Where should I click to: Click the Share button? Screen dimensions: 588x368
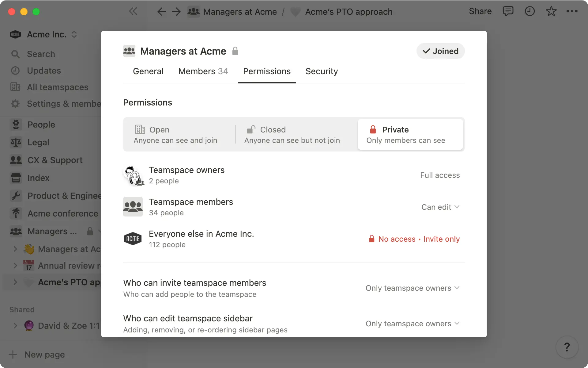(480, 11)
